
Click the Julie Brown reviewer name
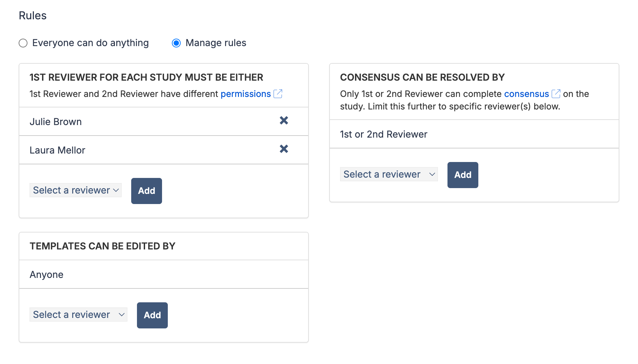coord(56,122)
